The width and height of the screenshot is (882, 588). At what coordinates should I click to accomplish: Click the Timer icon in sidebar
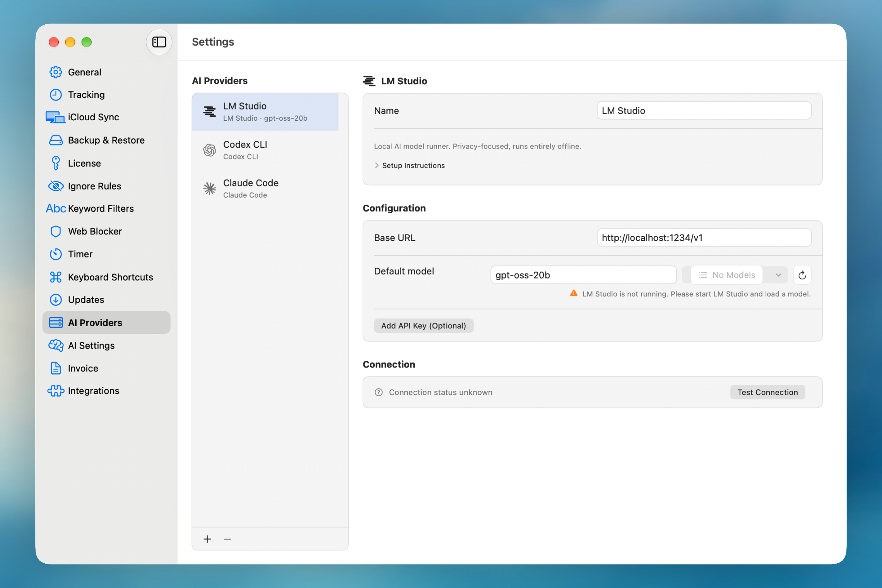[x=56, y=254]
